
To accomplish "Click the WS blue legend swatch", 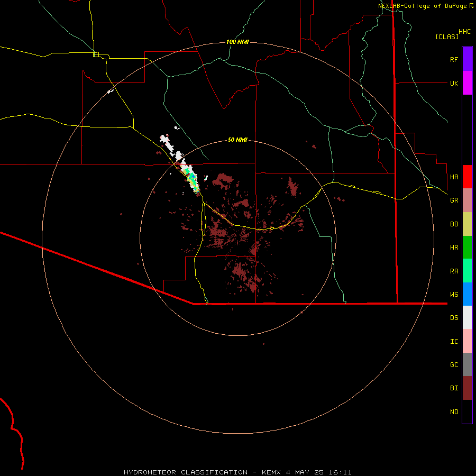I will pyautogui.click(x=467, y=294).
